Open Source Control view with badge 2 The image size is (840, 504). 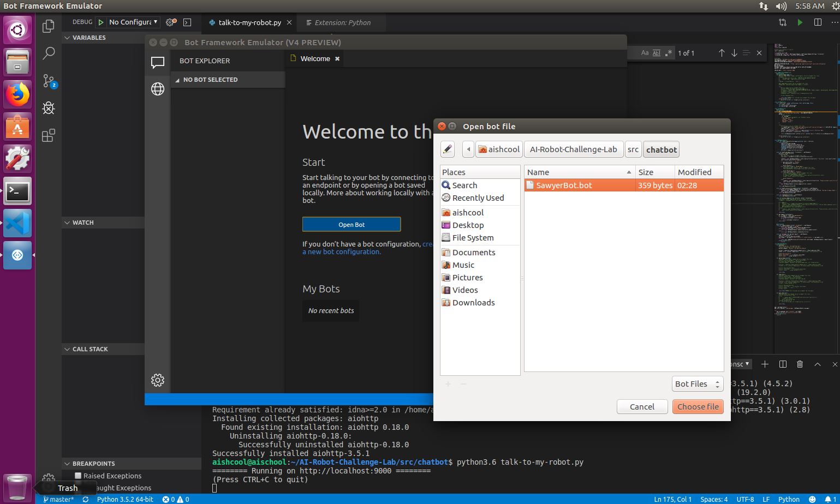[49, 81]
